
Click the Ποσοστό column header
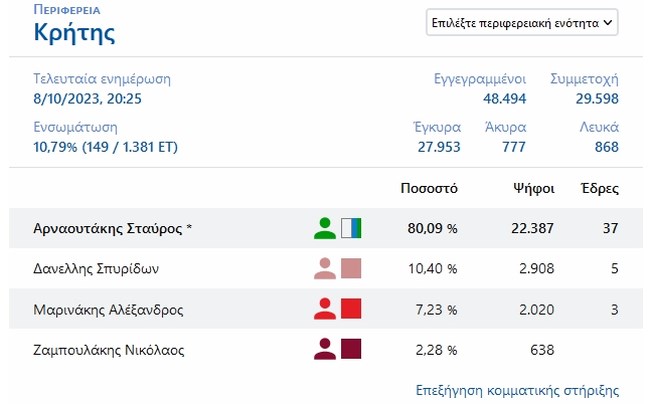pos(429,189)
